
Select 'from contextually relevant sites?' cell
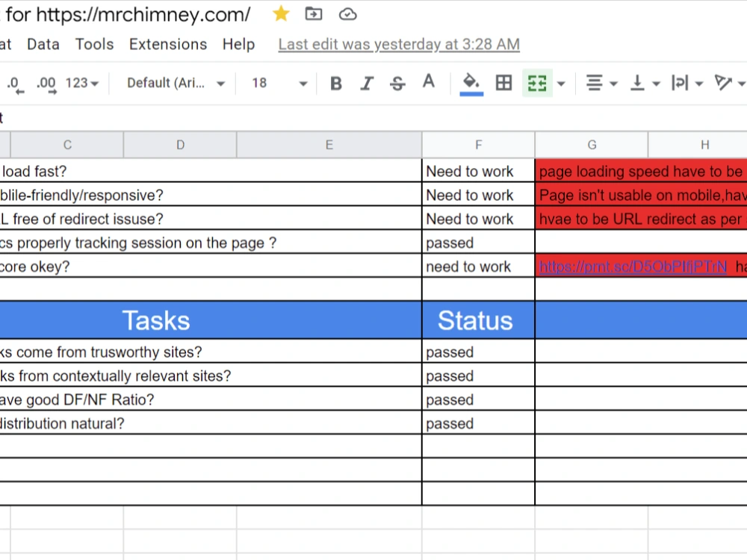[211, 376]
